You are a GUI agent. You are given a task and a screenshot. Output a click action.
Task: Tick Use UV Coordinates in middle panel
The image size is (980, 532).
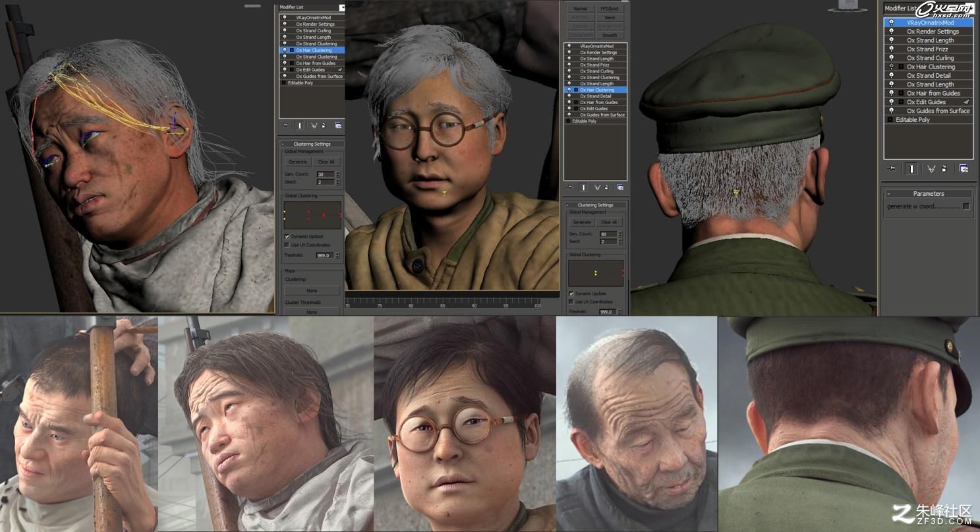pyautogui.click(x=571, y=301)
